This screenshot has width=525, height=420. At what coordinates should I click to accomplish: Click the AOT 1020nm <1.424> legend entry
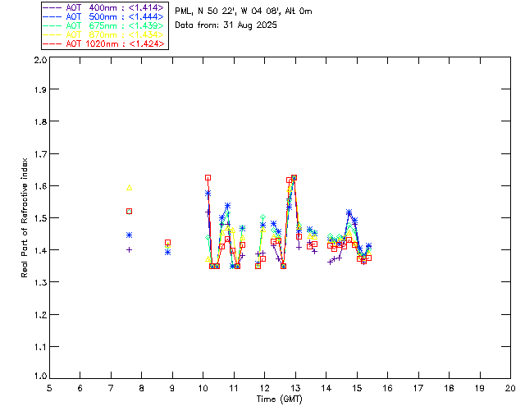click(103, 43)
